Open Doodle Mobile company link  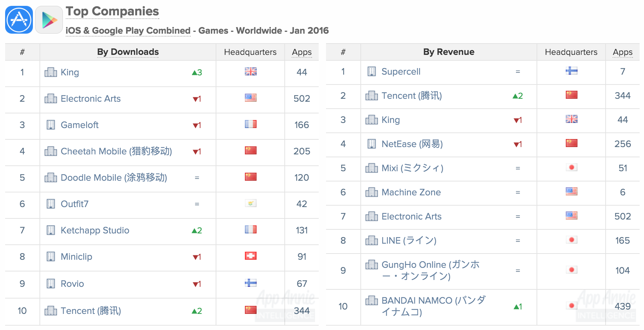[114, 177]
